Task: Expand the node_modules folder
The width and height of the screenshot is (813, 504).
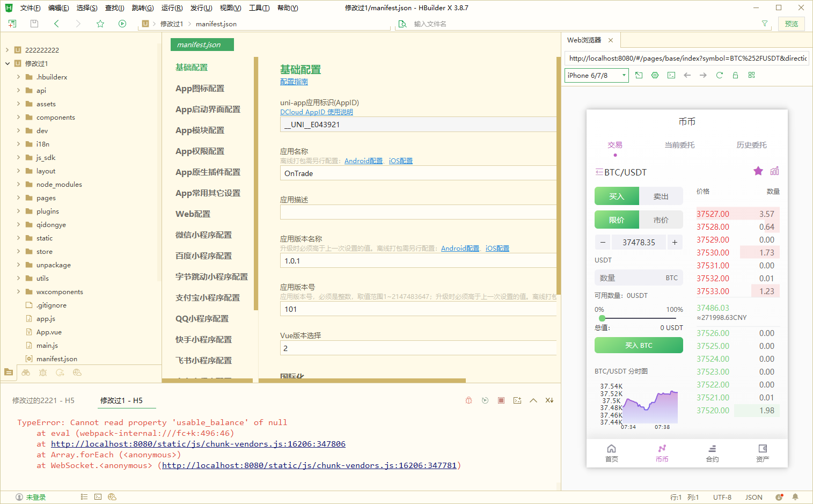Action: click(18, 184)
